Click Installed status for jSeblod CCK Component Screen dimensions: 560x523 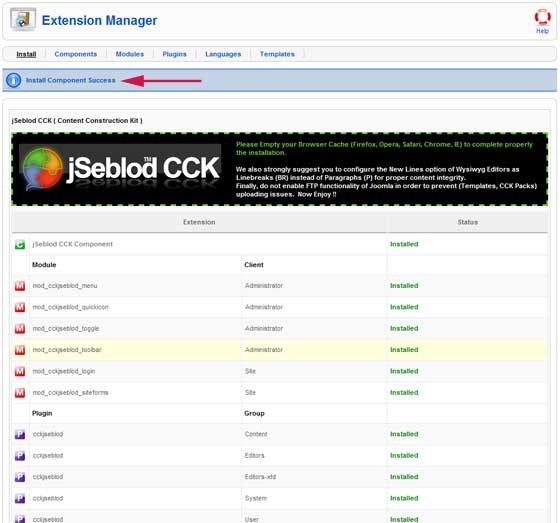click(x=404, y=244)
